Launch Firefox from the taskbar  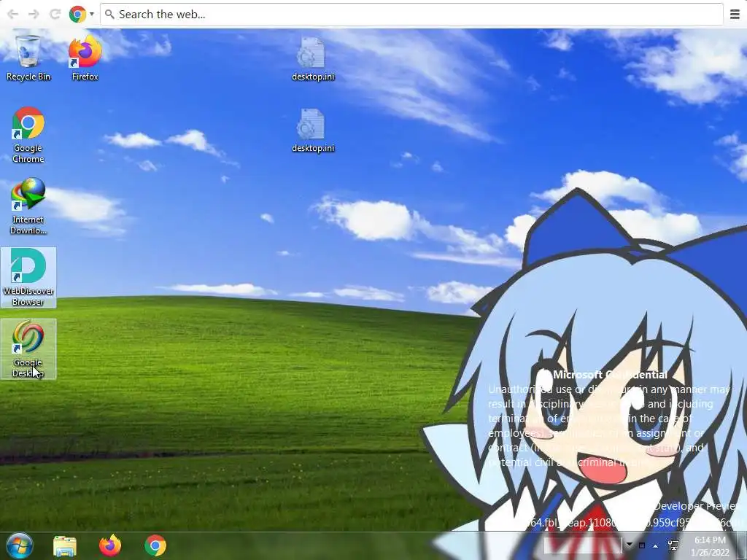click(x=110, y=545)
